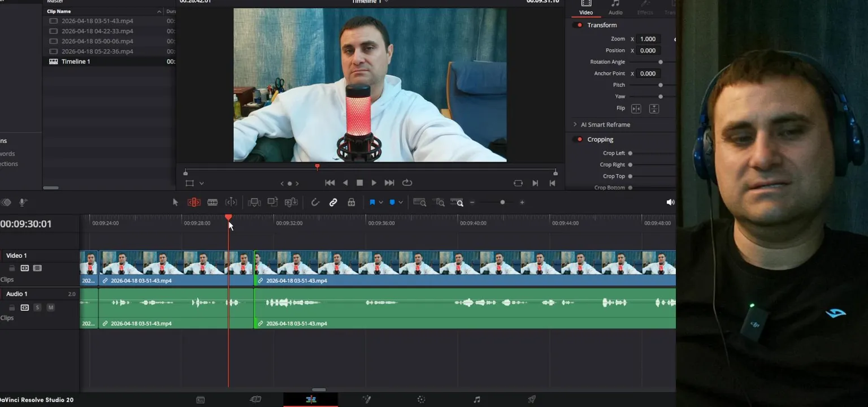
Task: Mute the Audio 1 track
Action: [x=50, y=308]
